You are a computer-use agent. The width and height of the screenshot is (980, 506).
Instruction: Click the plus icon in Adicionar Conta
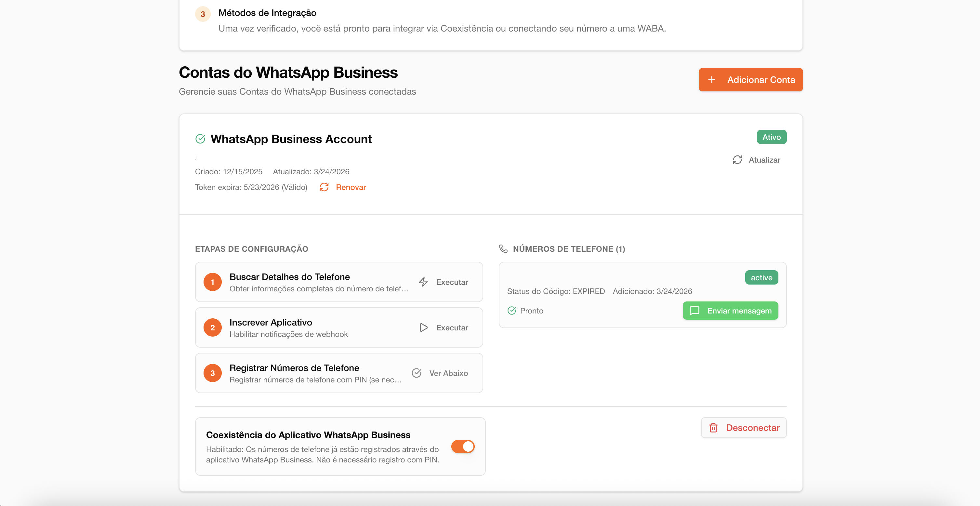pyautogui.click(x=711, y=80)
